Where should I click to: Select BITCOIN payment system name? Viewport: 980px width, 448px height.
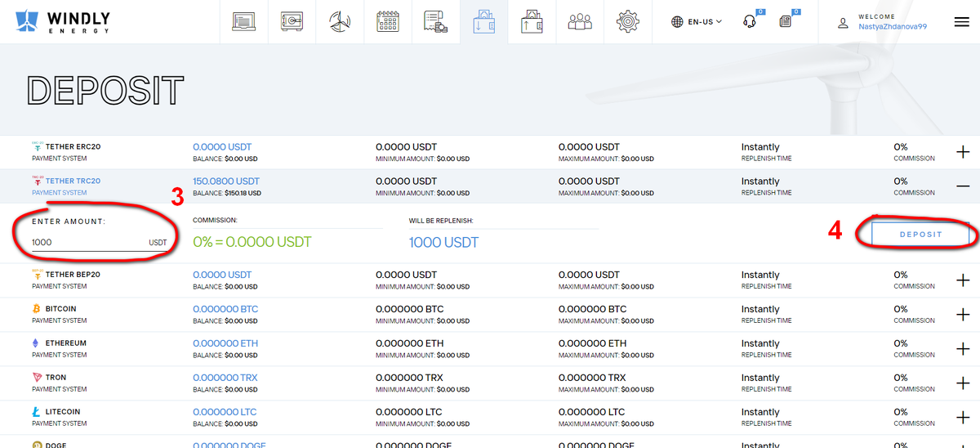coord(61,310)
